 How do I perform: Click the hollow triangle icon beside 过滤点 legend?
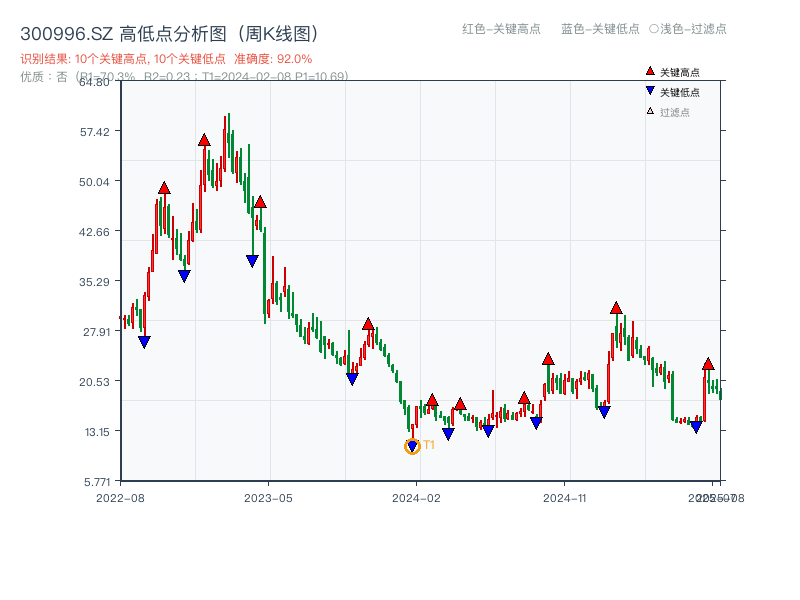(650, 111)
